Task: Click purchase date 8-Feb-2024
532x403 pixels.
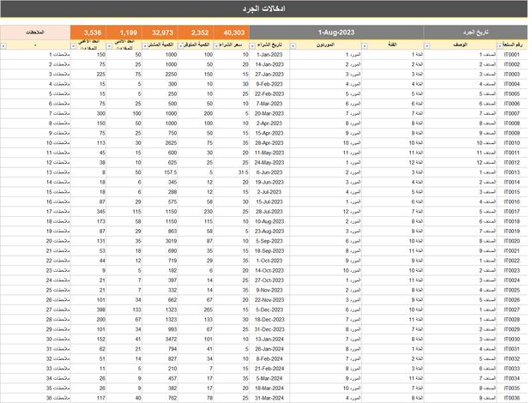Action: [x=269, y=359]
